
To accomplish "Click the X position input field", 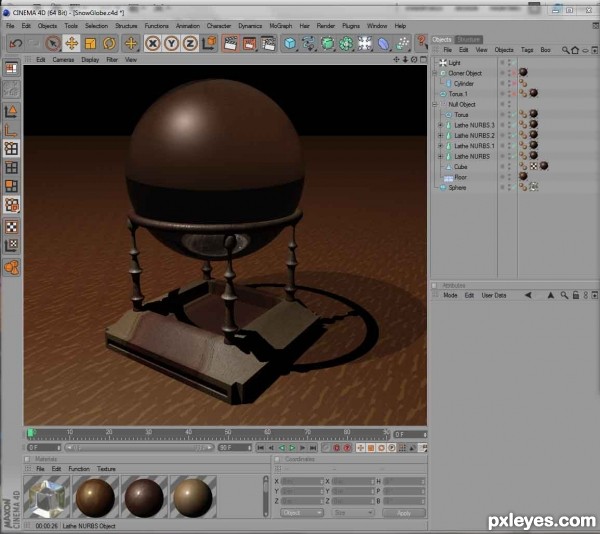I will (302, 481).
